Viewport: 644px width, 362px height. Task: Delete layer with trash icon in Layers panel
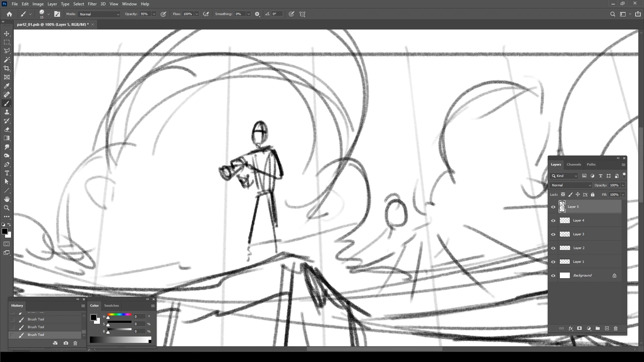[x=616, y=329]
